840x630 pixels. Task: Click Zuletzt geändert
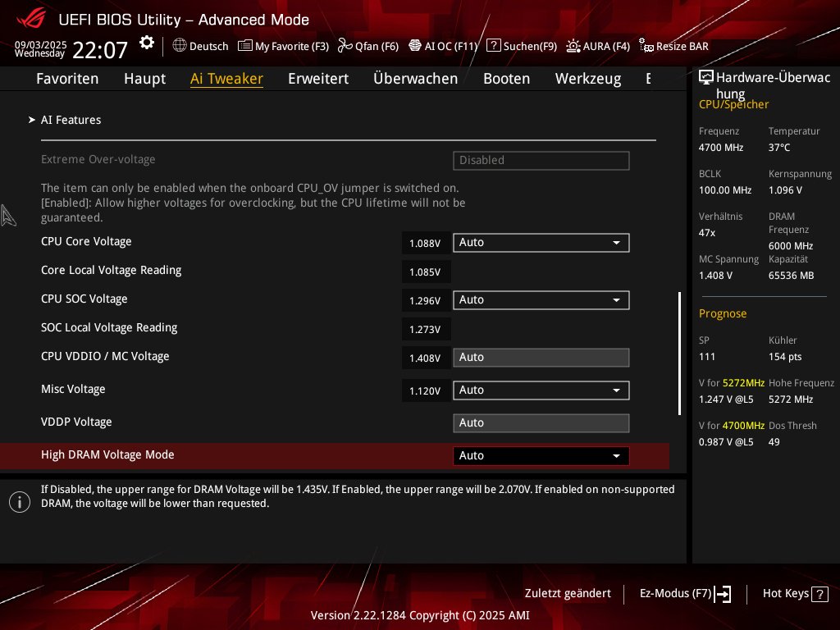click(568, 594)
